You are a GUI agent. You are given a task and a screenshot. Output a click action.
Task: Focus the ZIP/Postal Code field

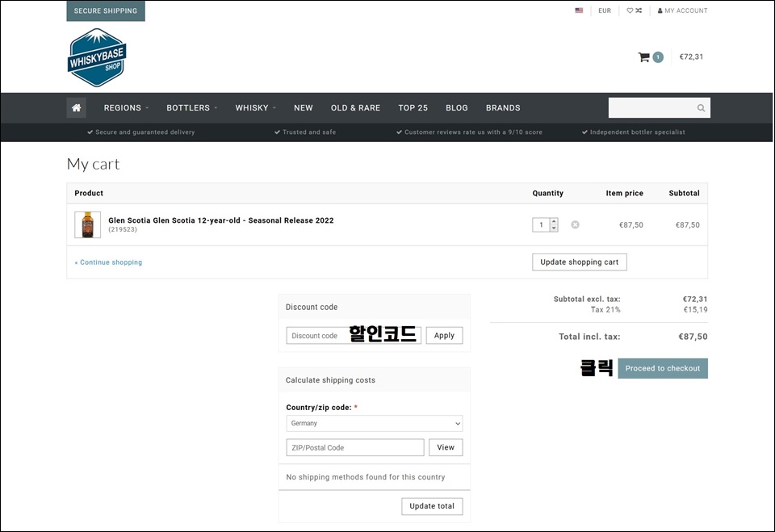click(x=355, y=447)
